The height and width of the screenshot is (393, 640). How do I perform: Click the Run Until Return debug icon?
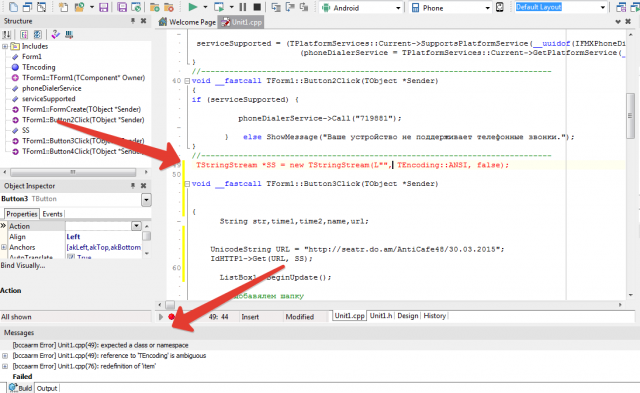click(x=304, y=7)
